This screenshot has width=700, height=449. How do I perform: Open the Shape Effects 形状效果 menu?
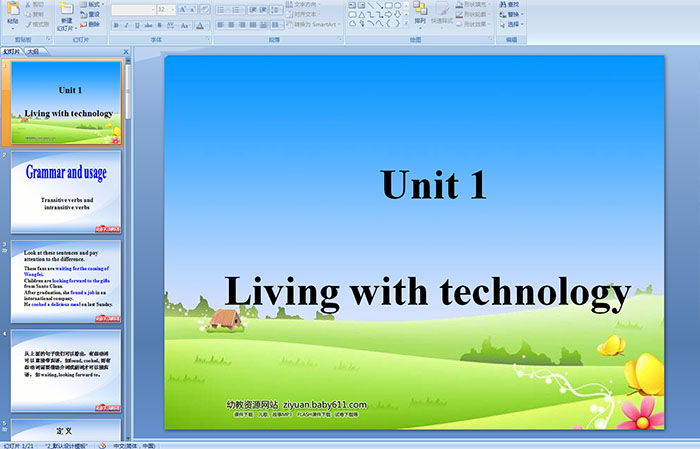click(x=474, y=24)
